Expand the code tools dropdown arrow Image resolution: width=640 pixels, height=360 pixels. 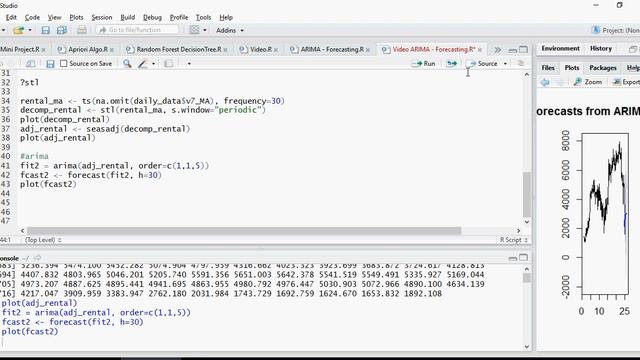click(x=153, y=64)
